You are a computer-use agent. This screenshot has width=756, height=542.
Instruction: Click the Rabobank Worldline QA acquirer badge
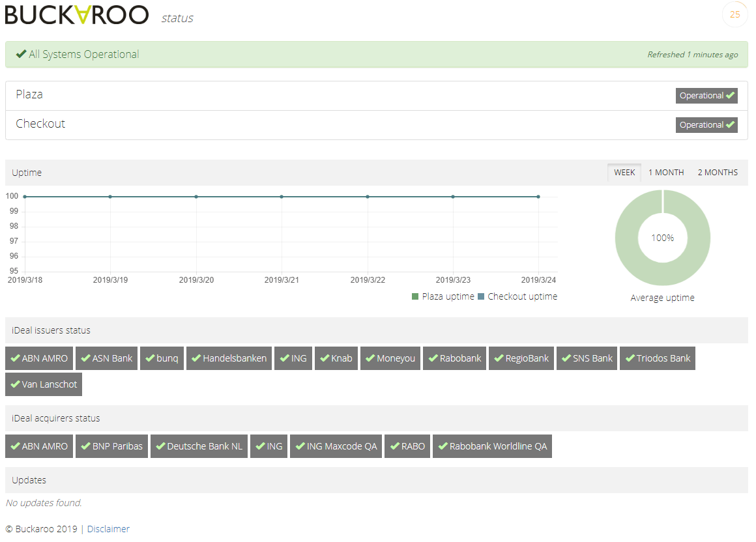[492, 446]
